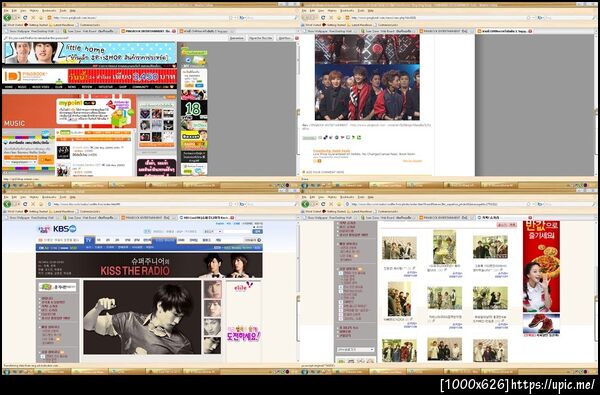Open Latest Headlines bookmark in the Kiss the Radio window
This screenshot has height=395, width=600.
[62, 211]
